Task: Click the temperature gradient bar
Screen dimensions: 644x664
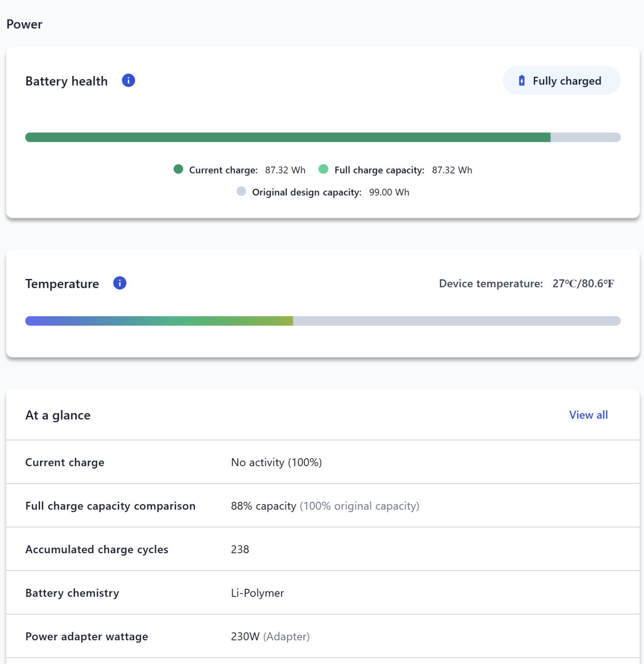Action: (323, 321)
